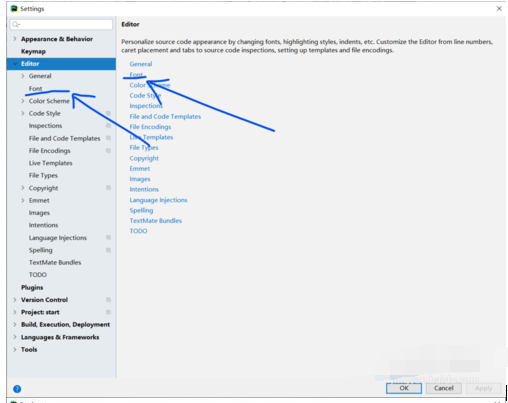The image size is (508, 403).
Task: Select Keymap in the settings tree
Action: 33,51
